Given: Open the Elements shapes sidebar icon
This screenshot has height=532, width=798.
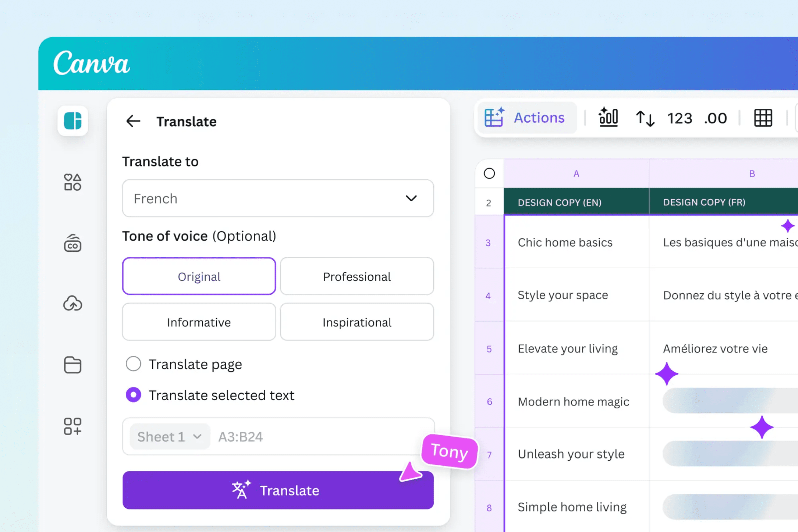Looking at the screenshot, I should tap(72, 182).
